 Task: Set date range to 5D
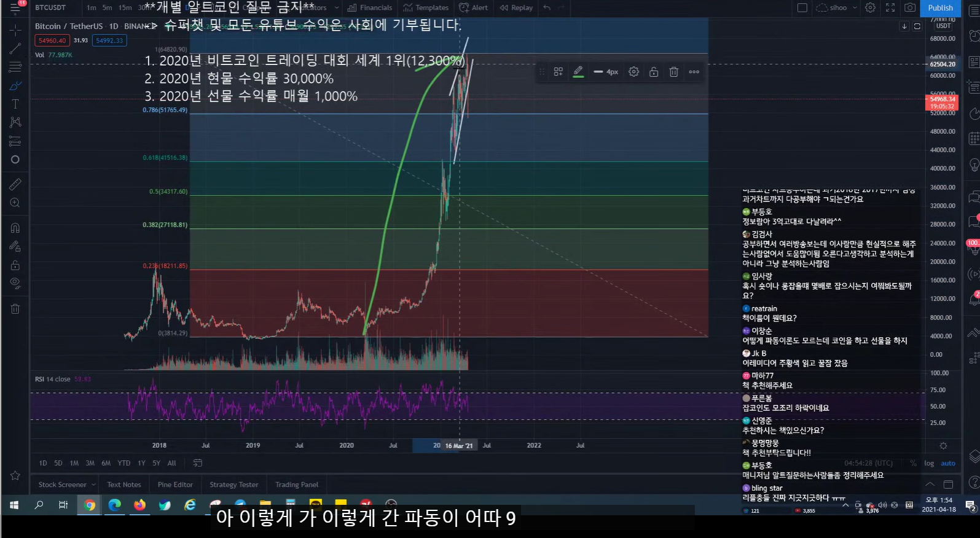[58, 463]
